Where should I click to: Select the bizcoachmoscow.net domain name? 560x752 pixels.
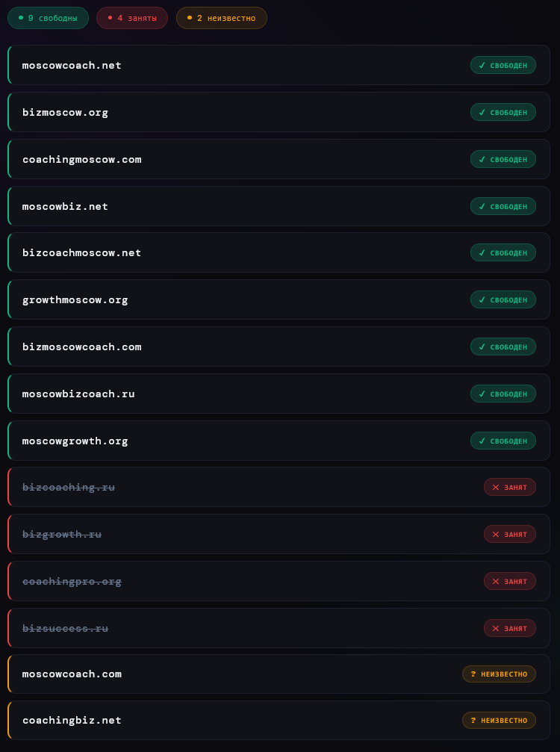[81, 252]
